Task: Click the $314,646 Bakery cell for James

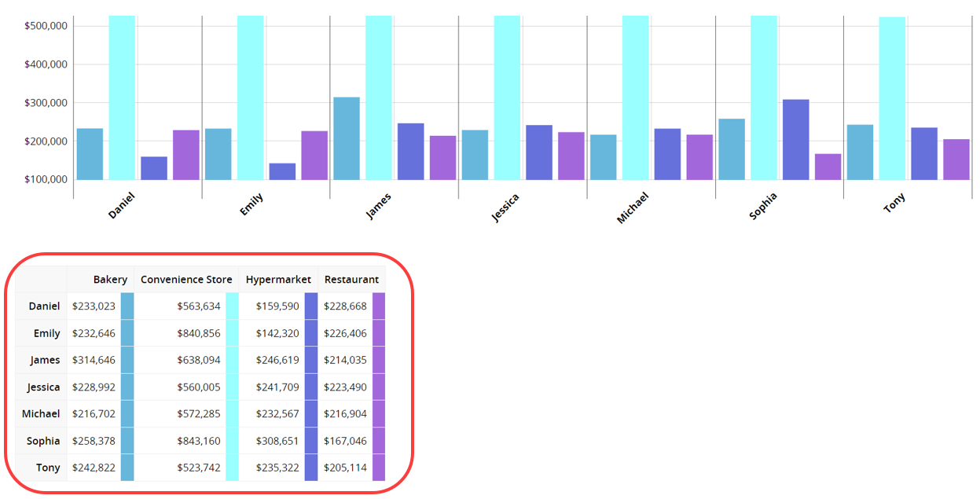Action: (x=94, y=360)
